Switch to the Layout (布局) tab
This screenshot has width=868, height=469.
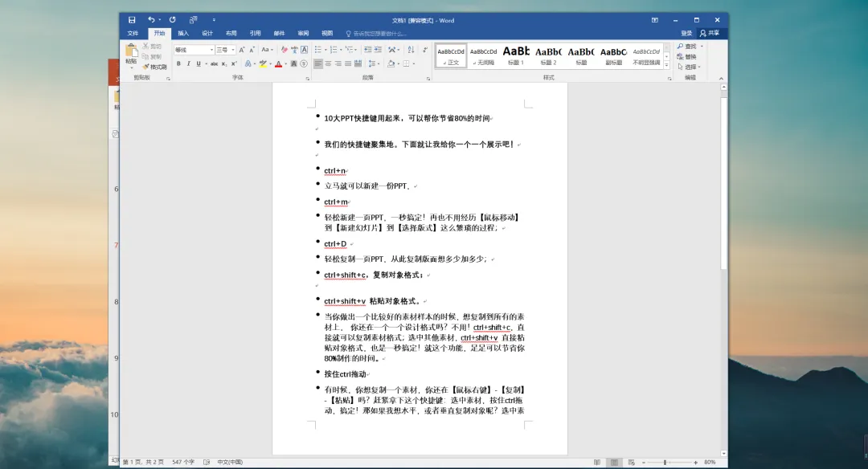[231, 34]
